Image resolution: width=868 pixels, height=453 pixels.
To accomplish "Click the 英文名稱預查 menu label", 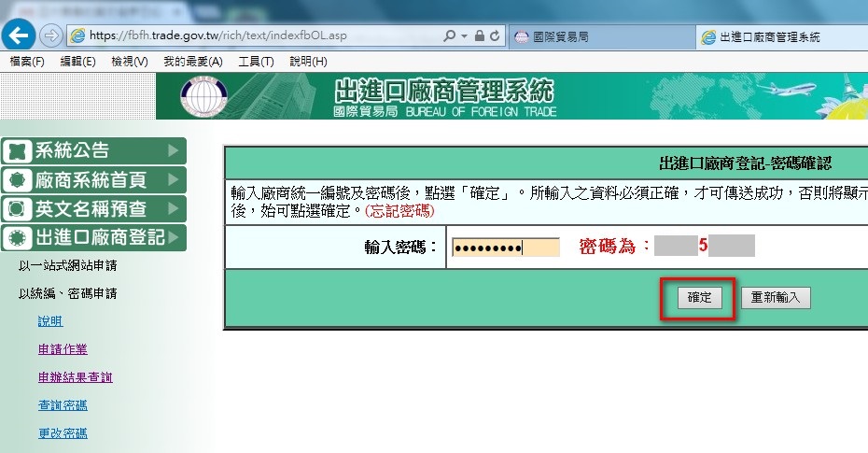I will (x=91, y=209).
